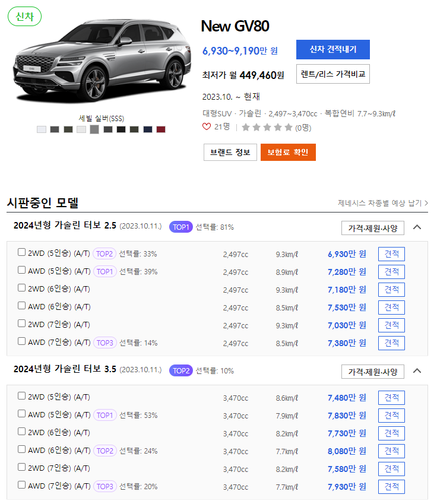Image resolution: width=437 pixels, height=504 pixels.
Task: Check AWD (7인승) 3,470cc trim
Action: coord(21,485)
